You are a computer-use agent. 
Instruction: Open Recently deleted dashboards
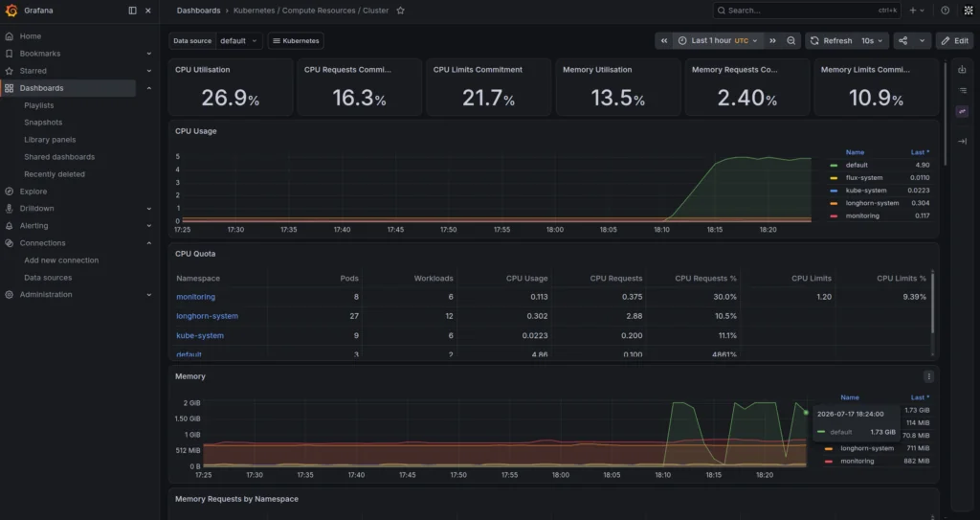pyautogui.click(x=55, y=174)
